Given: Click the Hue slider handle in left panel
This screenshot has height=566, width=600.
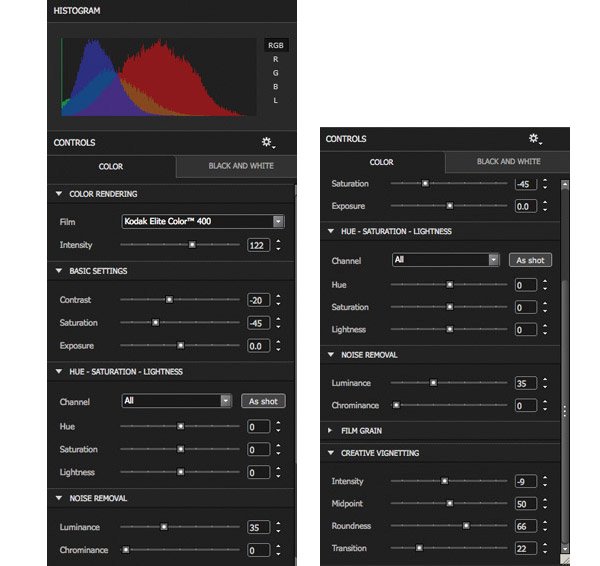Looking at the screenshot, I should pos(181,426).
